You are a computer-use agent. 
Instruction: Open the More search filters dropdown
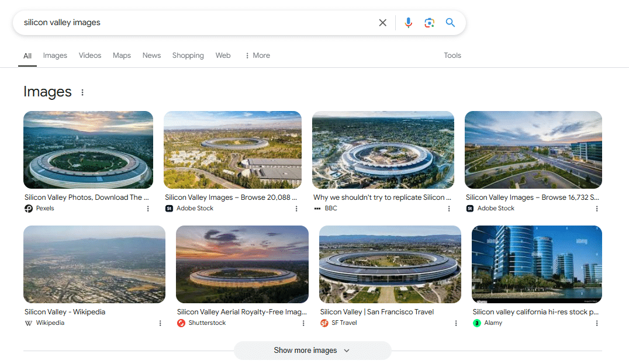coord(257,56)
